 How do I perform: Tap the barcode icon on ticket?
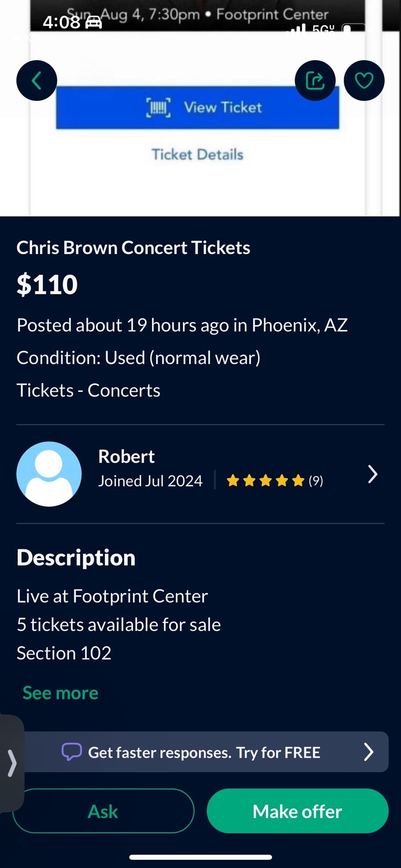coord(158,108)
